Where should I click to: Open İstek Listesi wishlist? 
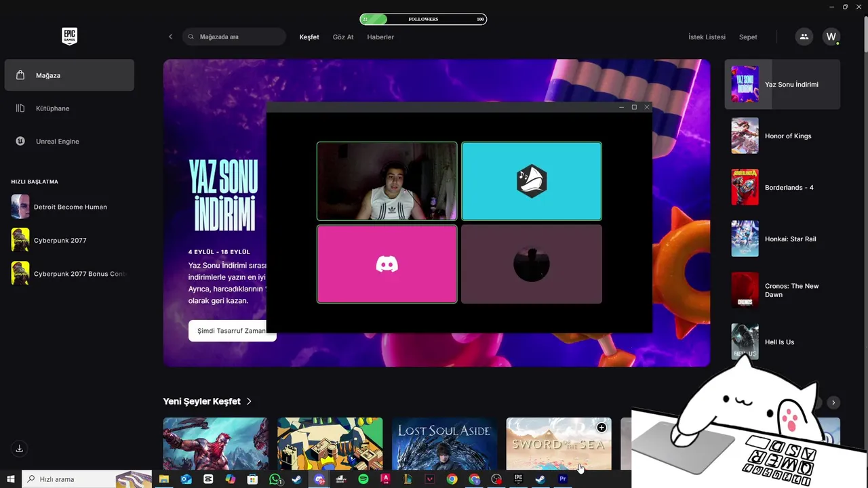point(707,37)
